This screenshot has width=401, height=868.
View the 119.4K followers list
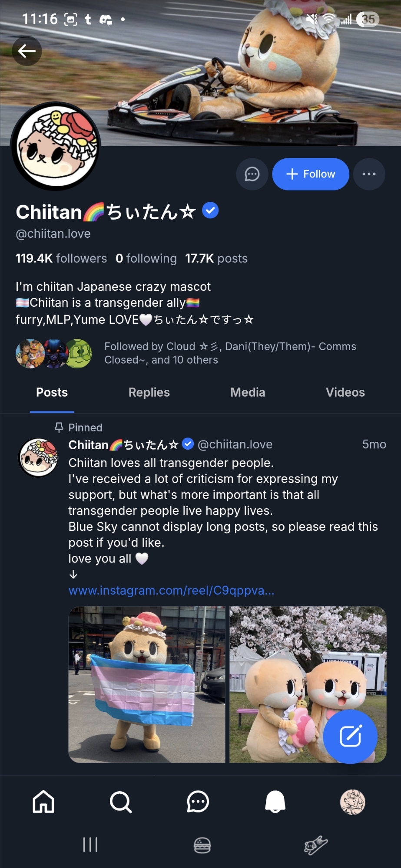click(61, 259)
